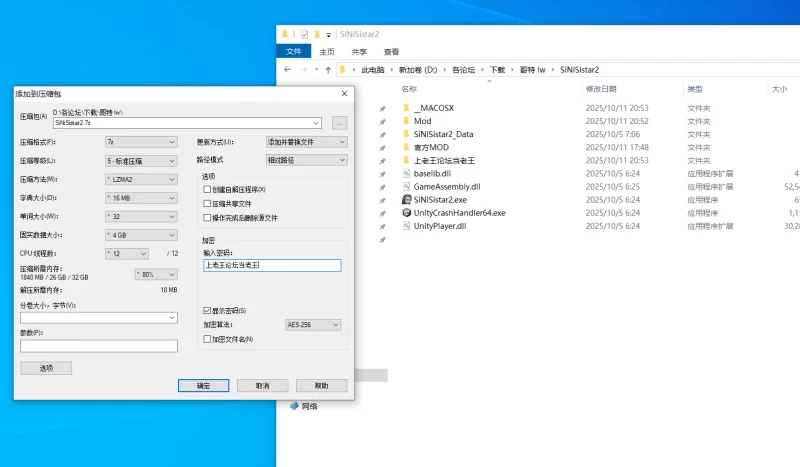Screen dimensions: 800x467
Task: Select the SiNiSistar2.exe application icon
Action: (406, 200)
